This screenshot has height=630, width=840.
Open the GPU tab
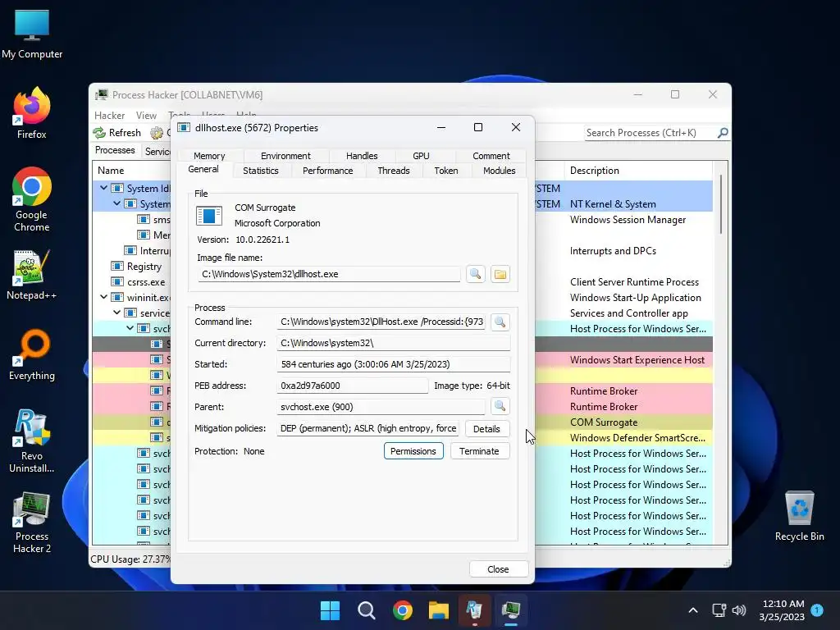point(421,156)
